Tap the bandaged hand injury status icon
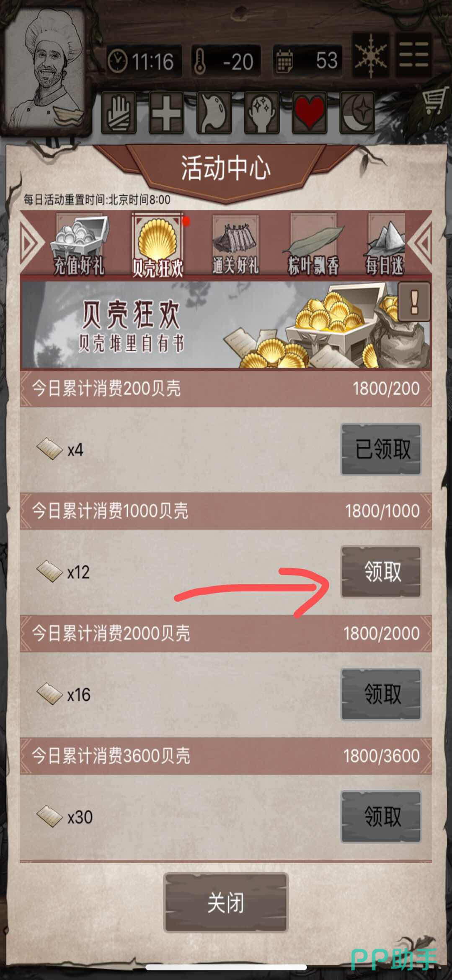This screenshot has width=452, height=980. [x=119, y=113]
